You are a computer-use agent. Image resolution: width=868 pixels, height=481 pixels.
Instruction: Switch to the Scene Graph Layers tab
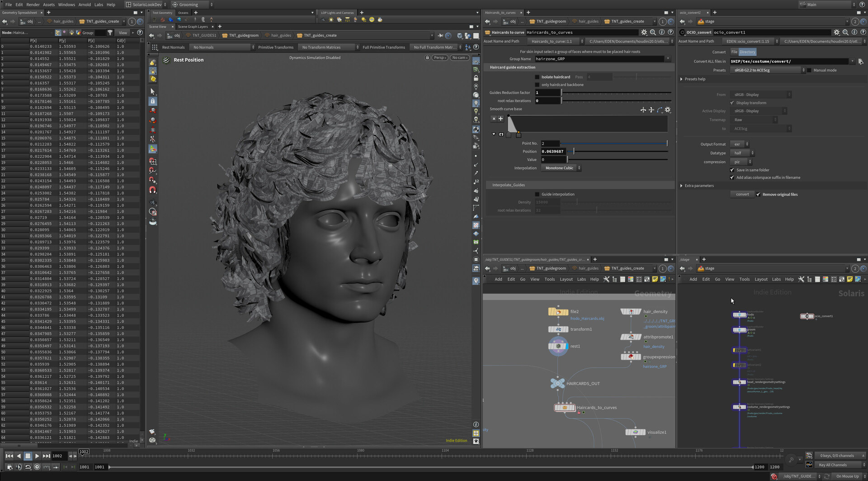[x=193, y=27]
